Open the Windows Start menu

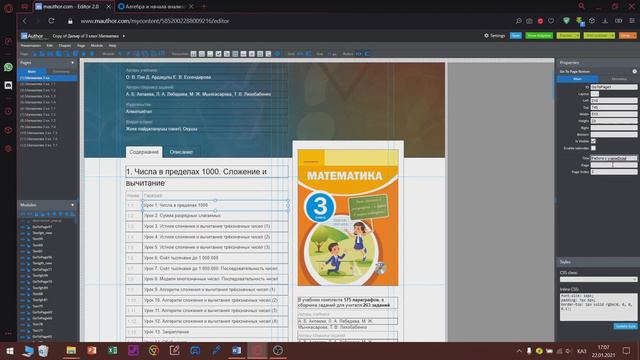click(x=10, y=351)
